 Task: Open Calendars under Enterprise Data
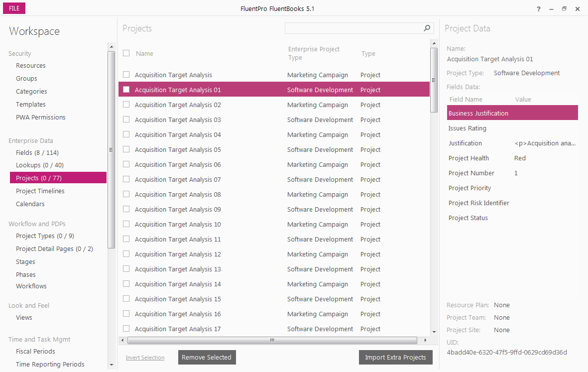click(x=30, y=204)
